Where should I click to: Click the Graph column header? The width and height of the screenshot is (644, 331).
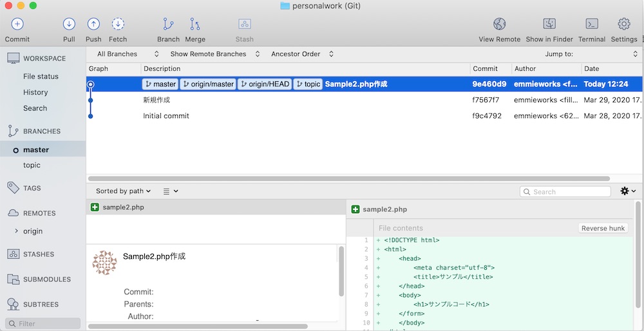[113, 68]
